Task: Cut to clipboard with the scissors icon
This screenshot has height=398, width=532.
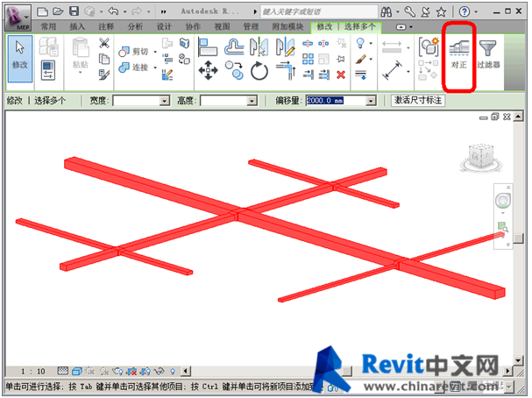Action: (104, 43)
